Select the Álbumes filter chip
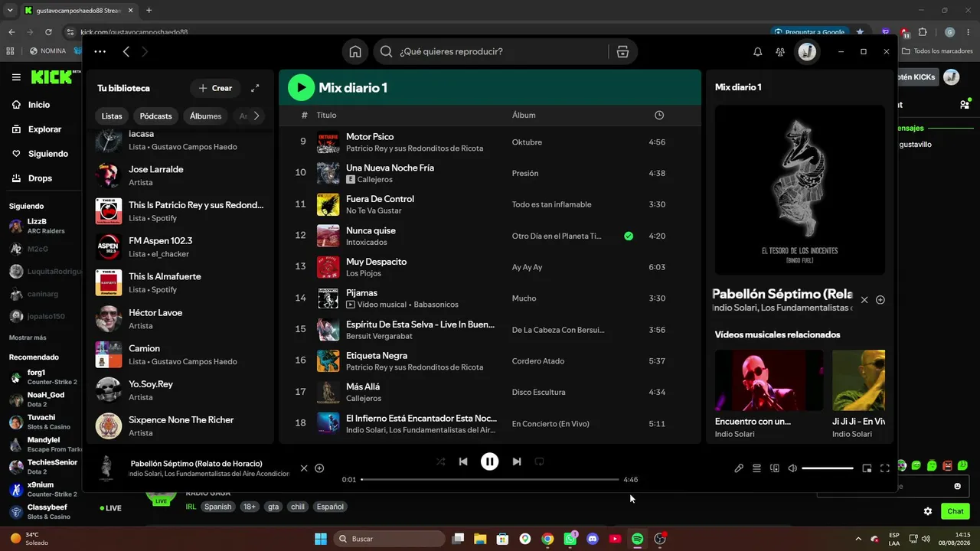 [x=206, y=116]
